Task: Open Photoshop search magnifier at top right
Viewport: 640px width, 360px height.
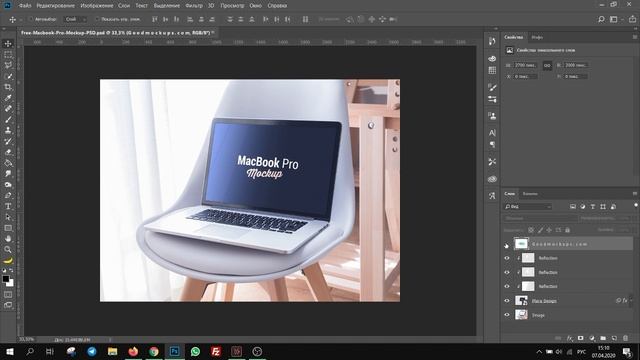Action: [x=601, y=19]
